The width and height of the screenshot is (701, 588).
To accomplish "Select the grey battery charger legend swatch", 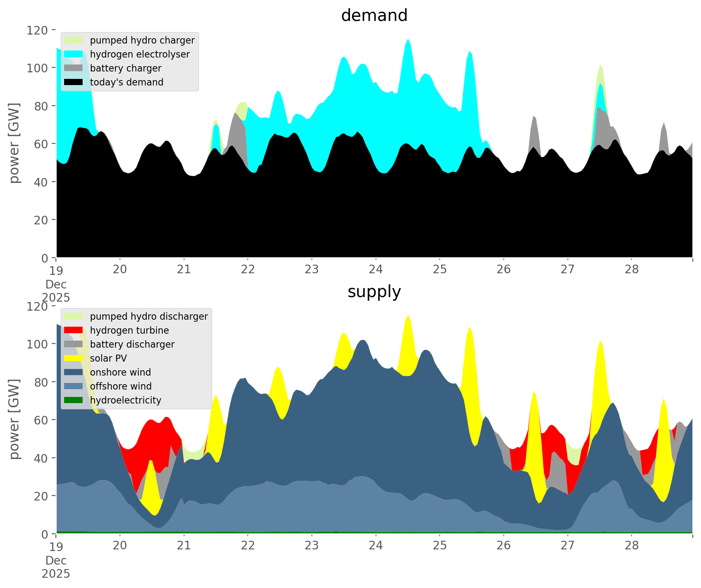I will tap(74, 68).
